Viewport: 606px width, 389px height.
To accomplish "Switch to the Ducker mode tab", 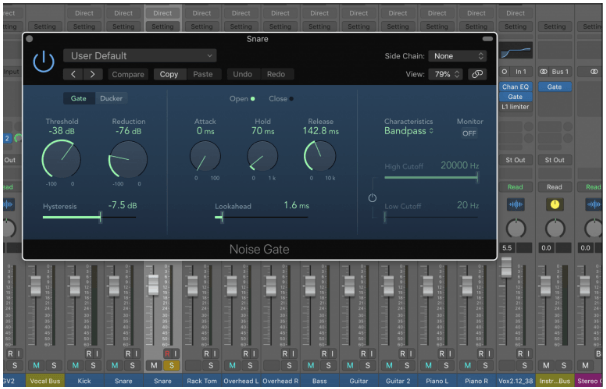I will pos(111,99).
